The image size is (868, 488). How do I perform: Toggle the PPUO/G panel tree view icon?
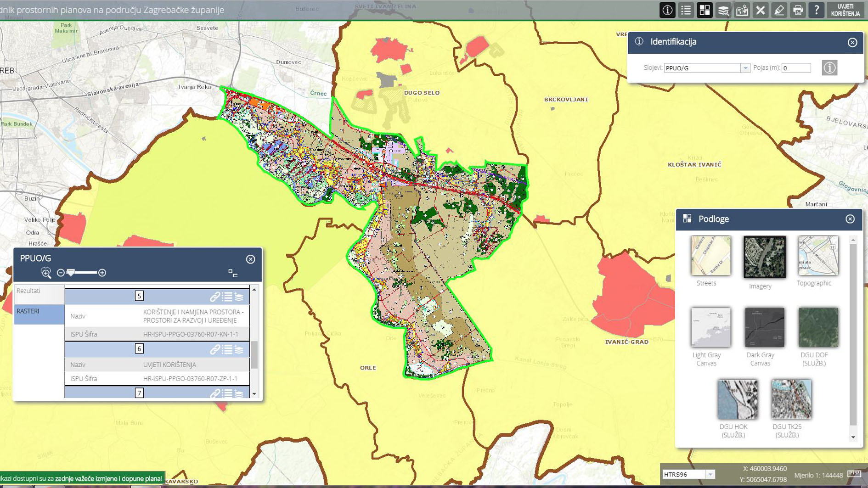[x=233, y=273]
